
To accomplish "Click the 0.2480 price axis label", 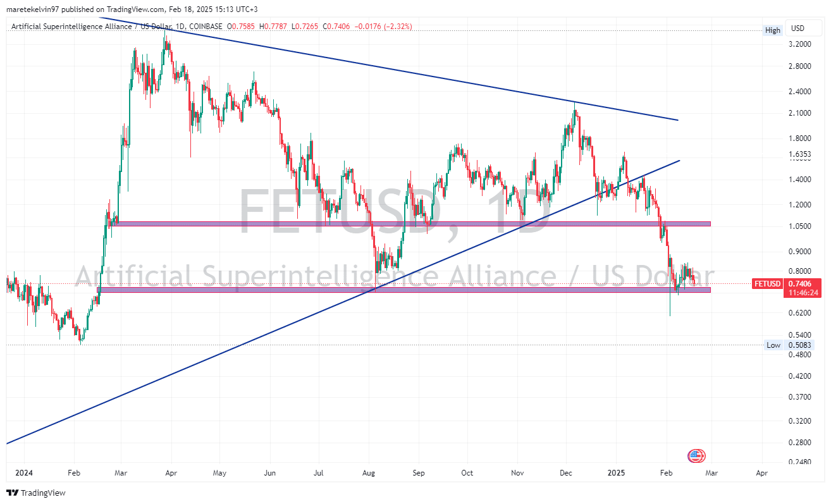I will click(x=799, y=462).
